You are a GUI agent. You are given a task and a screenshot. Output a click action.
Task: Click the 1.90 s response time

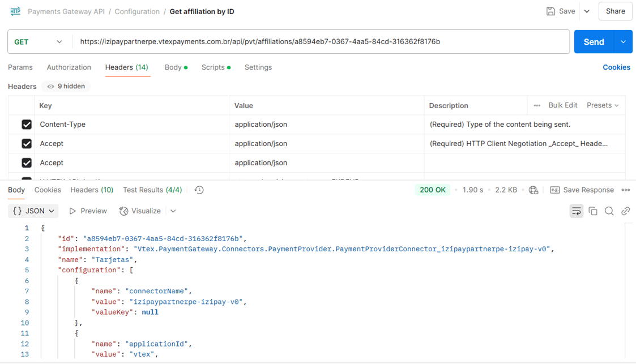[472, 190]
